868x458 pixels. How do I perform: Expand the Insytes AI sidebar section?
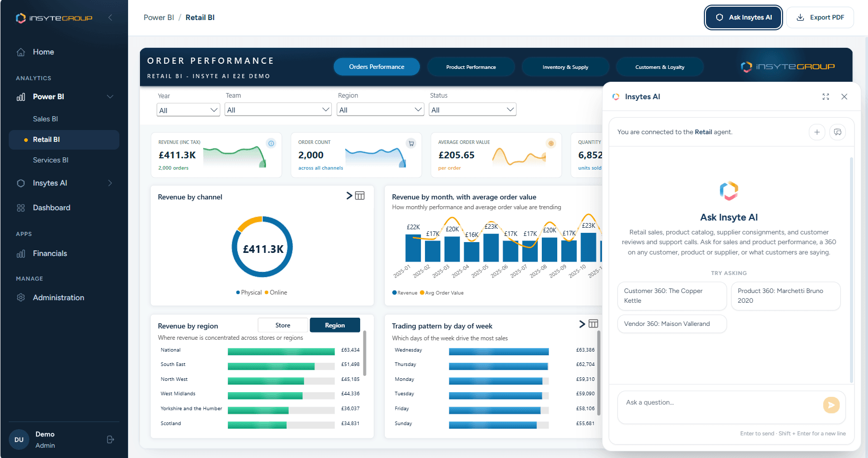point(110,183)
